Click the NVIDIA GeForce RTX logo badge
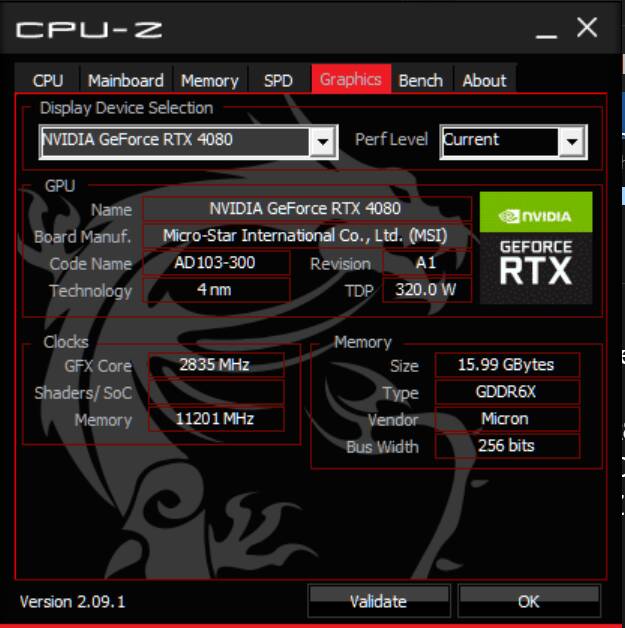This screenshot has width=625, height=628. click(x=536, y=247)
